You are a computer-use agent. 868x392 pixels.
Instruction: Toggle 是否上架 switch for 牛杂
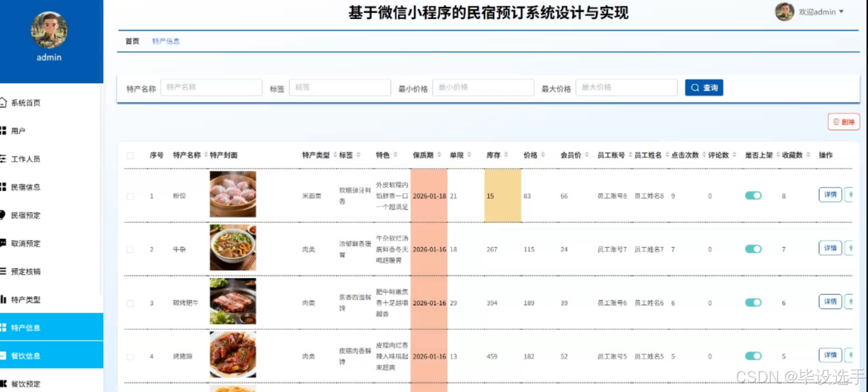coord(753,249)
